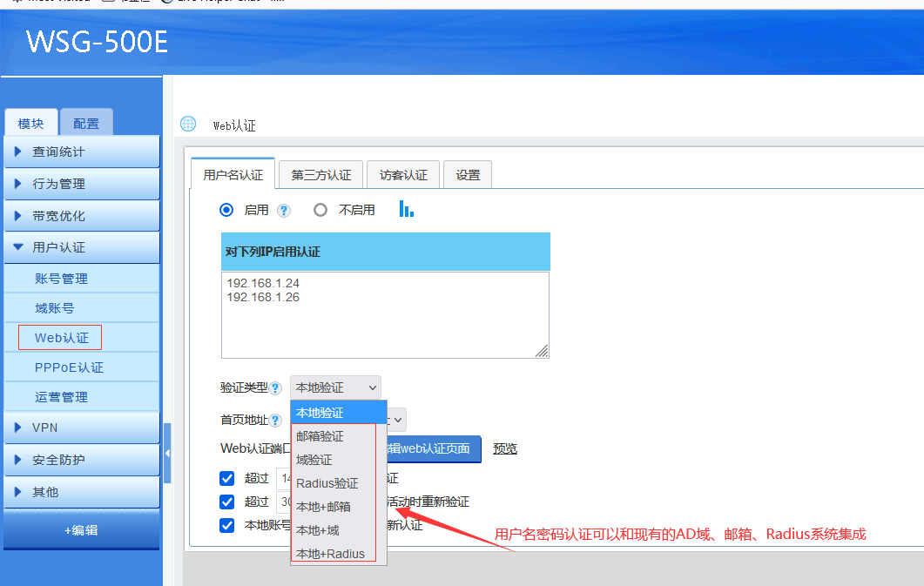The image size is (924, 586).
Task: Click the Web认证 globe icon
Action: coord(188,124)
